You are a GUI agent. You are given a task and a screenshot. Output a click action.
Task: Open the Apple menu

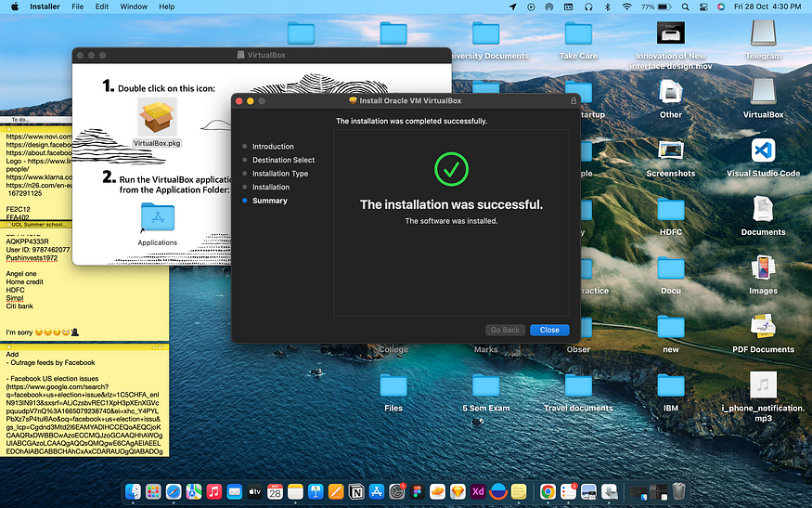(x=15, y=7)
